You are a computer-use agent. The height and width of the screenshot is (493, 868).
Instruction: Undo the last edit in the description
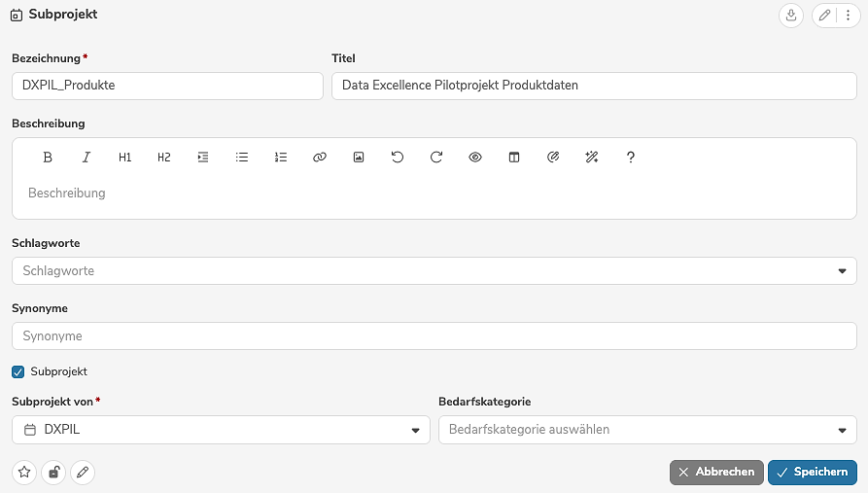point(398,157)
